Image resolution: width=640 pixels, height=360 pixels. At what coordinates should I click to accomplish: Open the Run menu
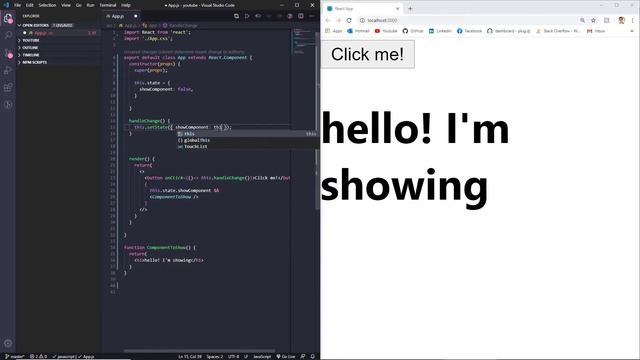click(x=90, y=5)
